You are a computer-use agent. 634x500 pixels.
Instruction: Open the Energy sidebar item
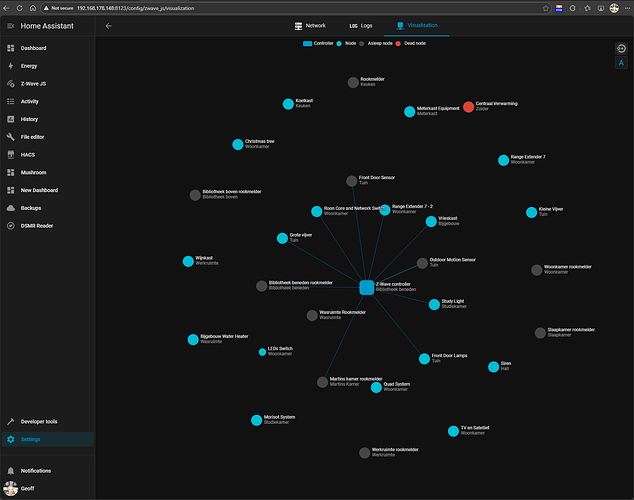point(48,66)
